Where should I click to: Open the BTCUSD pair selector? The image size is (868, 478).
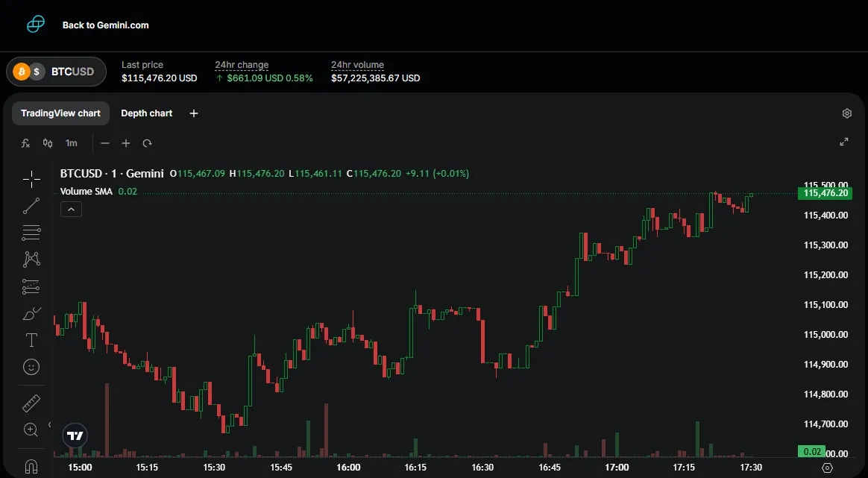56,72
